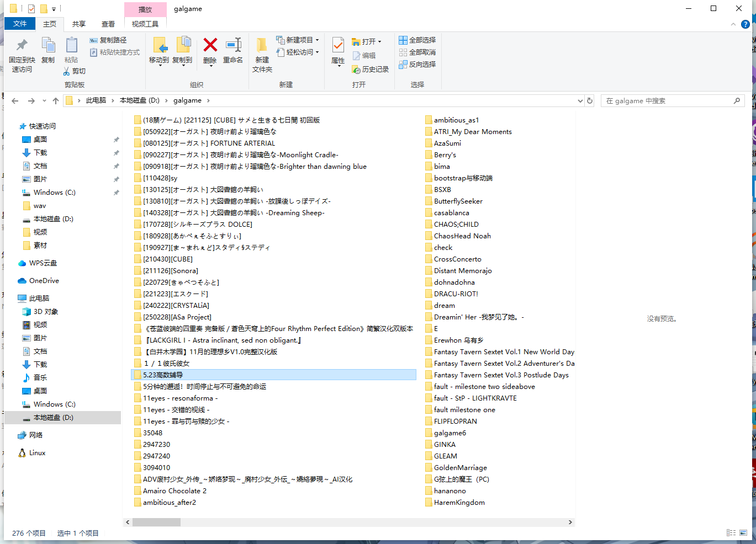
Task: Click the New Folder icon
Action: click(x=262, y=45)
